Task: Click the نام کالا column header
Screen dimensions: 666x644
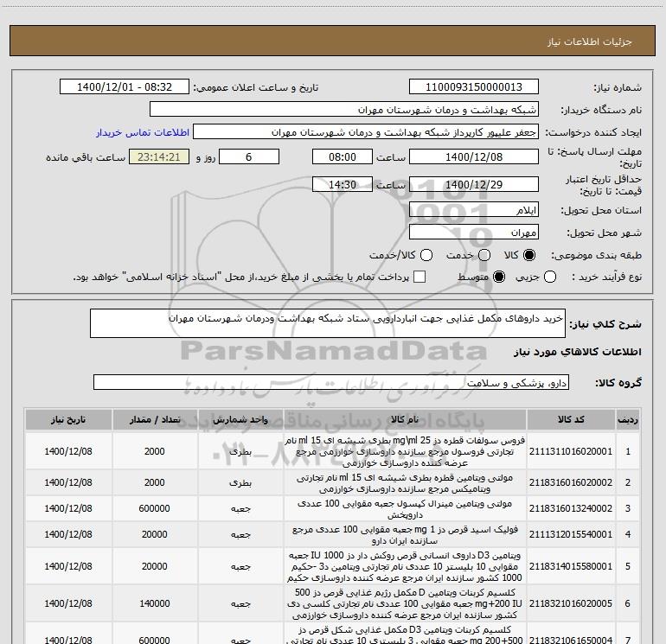Action: pyautogui.click(x=405, y=419)
